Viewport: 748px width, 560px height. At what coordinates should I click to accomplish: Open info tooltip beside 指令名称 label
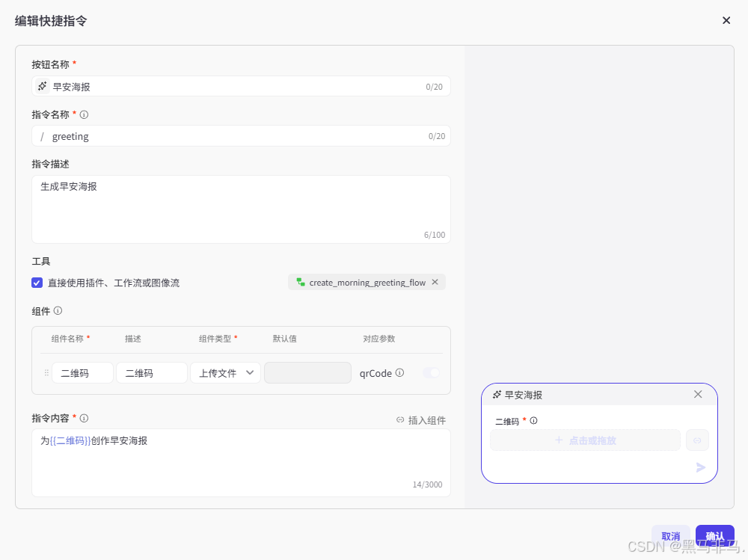[x=84, y=114]
